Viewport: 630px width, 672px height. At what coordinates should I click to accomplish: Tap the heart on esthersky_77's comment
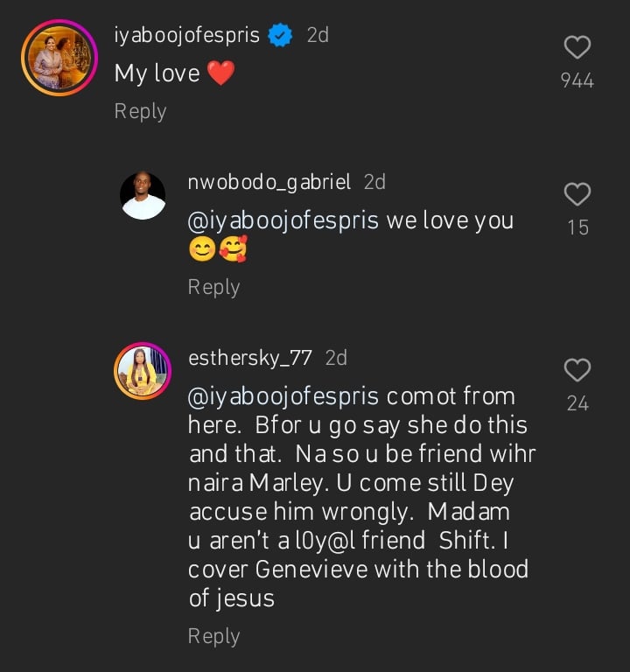pos(577,371)
